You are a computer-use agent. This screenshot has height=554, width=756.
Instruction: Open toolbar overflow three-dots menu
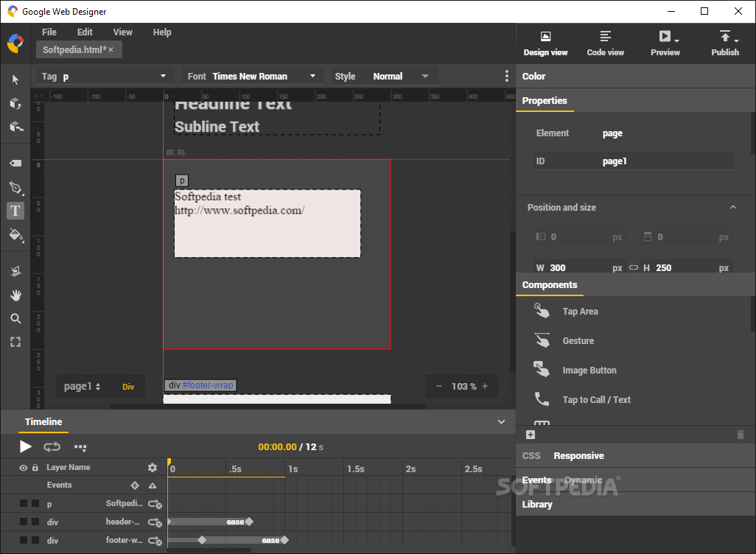[x=506, y=76]
